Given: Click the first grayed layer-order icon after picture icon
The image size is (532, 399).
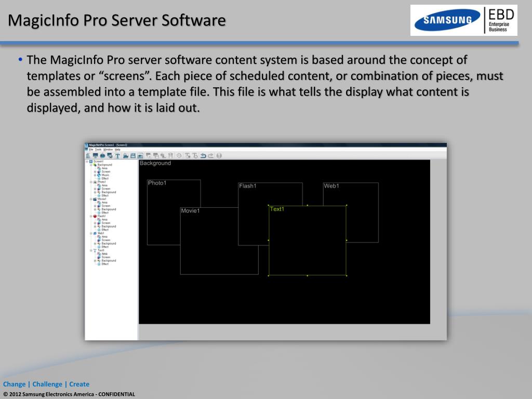Looking at the screenshot, I should point(149,156).
